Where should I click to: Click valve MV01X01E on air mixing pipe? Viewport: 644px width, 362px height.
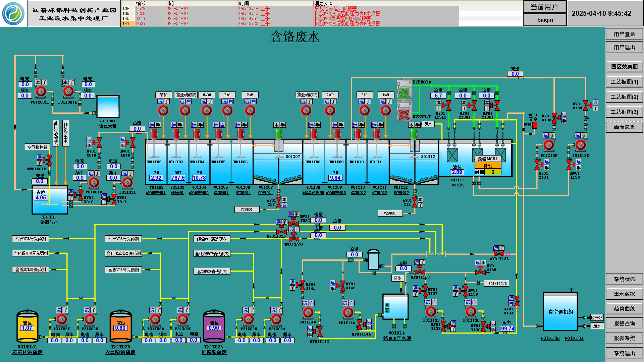tap(49, 160)
